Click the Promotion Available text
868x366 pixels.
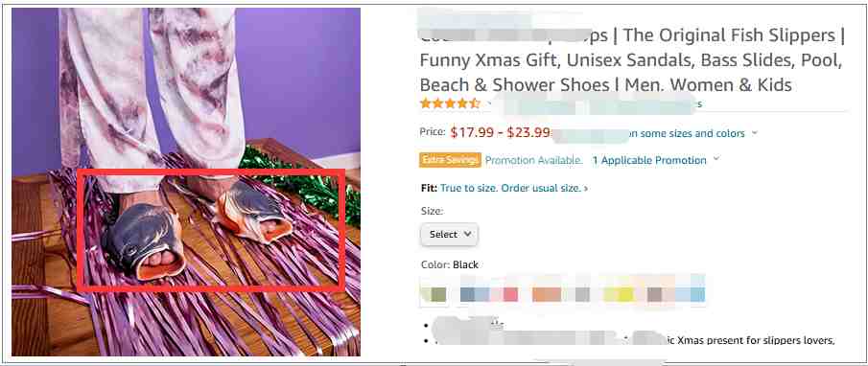coord(533,160)
